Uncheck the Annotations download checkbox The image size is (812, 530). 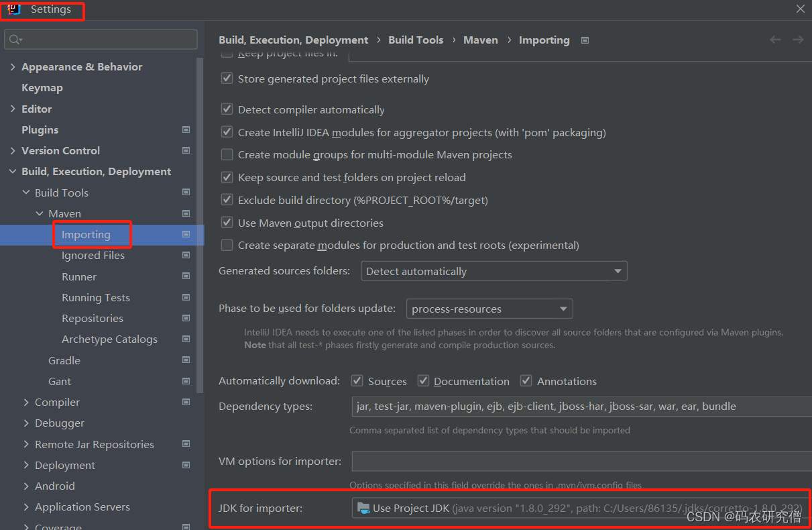(526, 380)
